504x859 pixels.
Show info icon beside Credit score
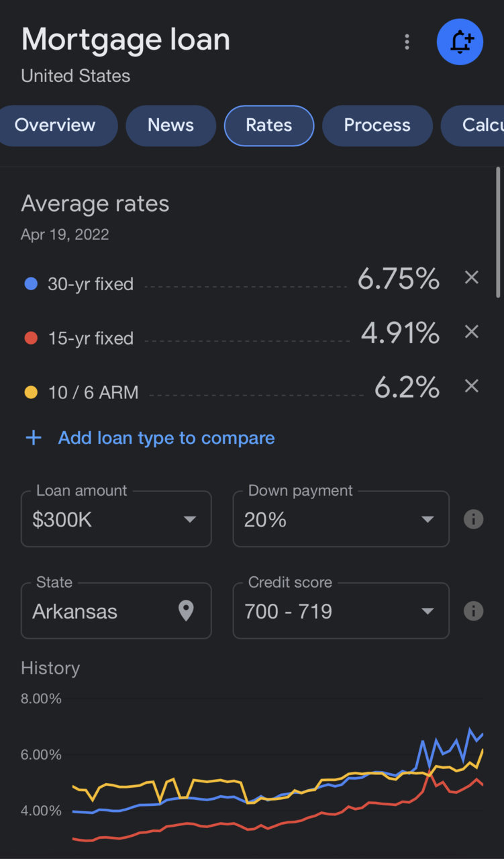(473, 611)
